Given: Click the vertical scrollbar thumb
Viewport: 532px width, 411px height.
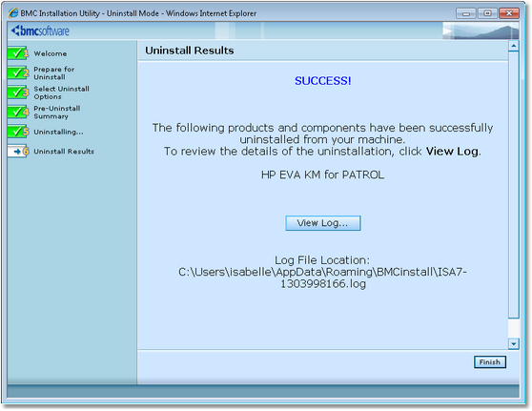Looking at the screenshot, I should click(514, 185).
